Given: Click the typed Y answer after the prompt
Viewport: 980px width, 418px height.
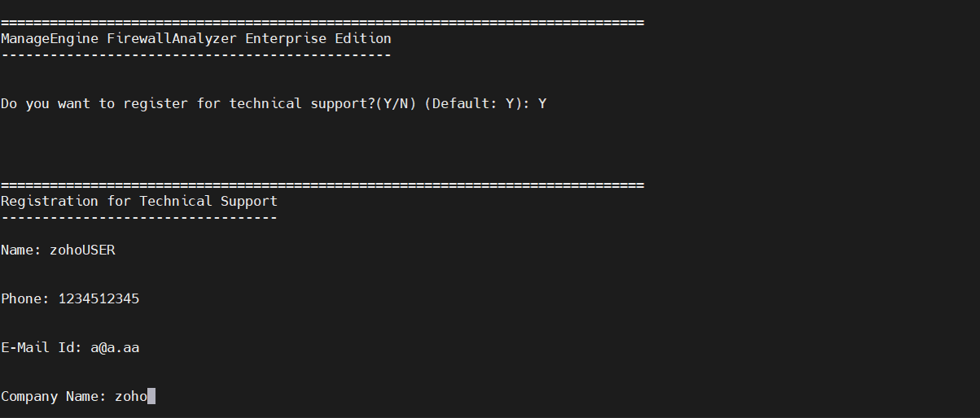Looking at the screenshot, I should point(542,103).
